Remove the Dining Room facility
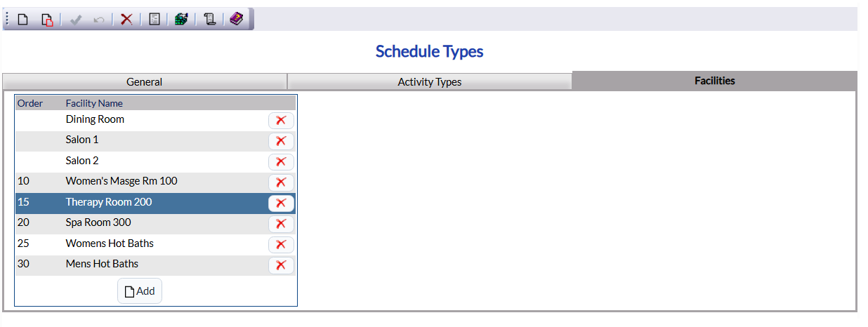 pyautogui.click(x=281, y=120)
